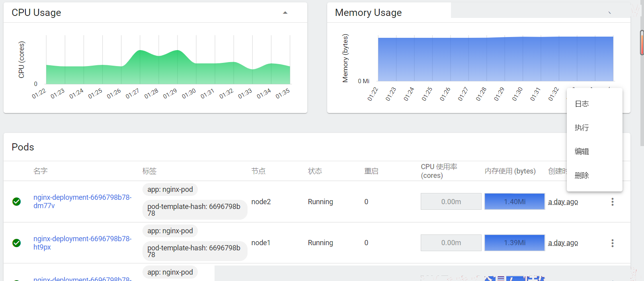Collapse the Memory Usage panel arrow
644x281 pixels.
(609, 13)
